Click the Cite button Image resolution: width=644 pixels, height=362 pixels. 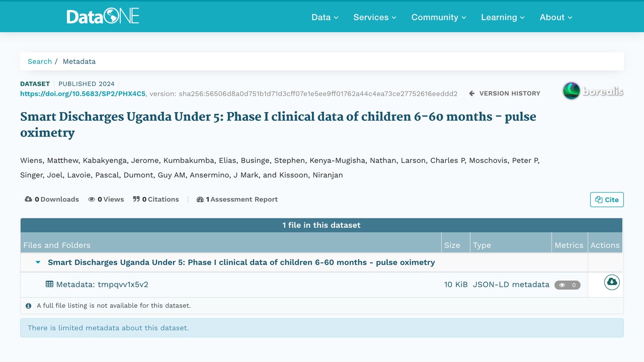(x=607, y=200)
